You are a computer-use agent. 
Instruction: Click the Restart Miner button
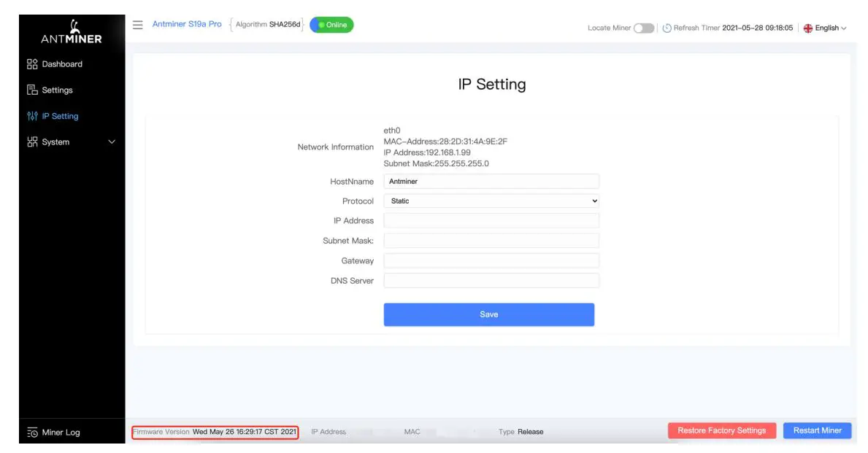click(816, 430)
